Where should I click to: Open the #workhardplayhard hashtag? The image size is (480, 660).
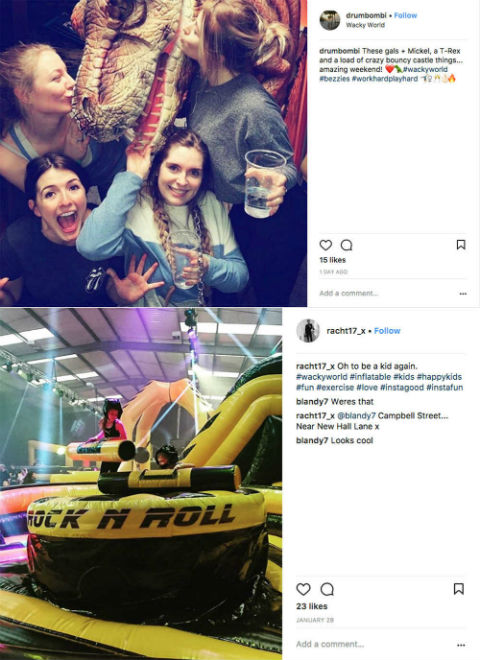coord(384,79)
